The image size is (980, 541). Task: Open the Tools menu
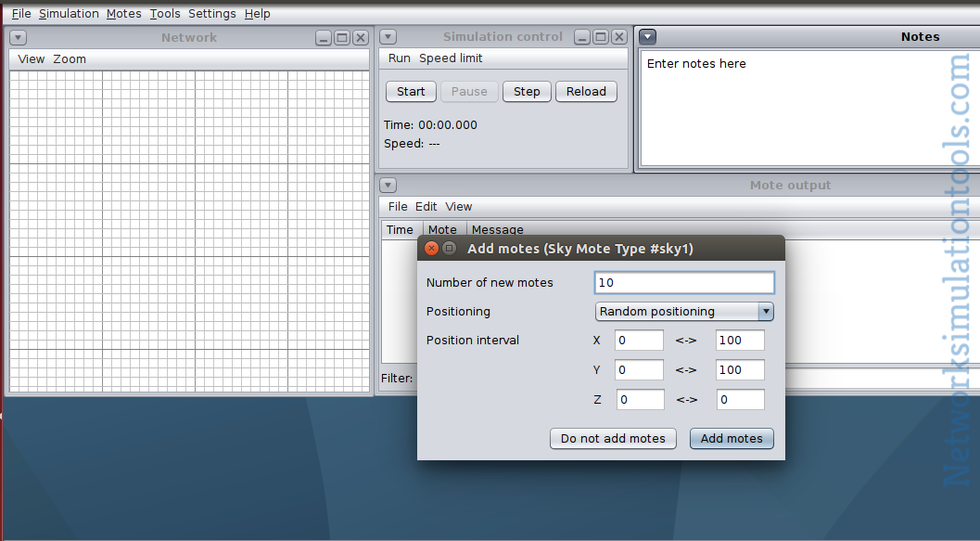click(x=165, y=13)
